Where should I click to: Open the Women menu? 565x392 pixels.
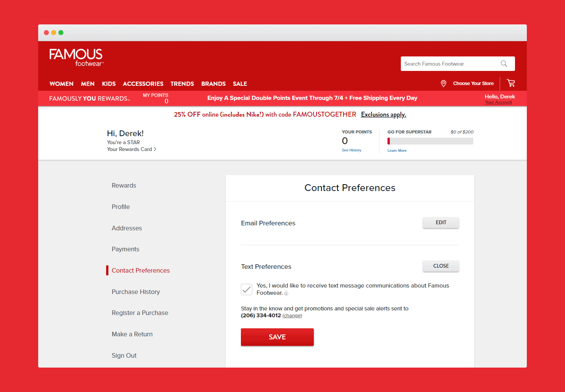click(x=61, y=84)
